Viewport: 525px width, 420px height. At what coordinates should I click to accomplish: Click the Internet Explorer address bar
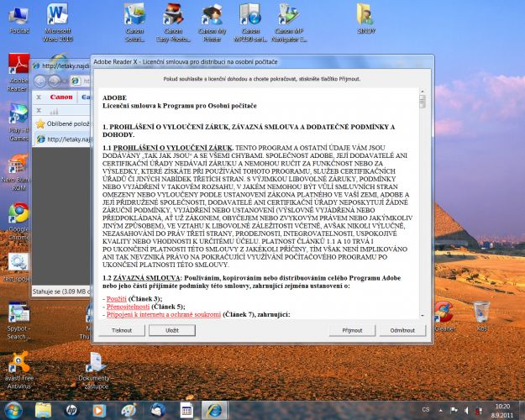tap(81, 81)
